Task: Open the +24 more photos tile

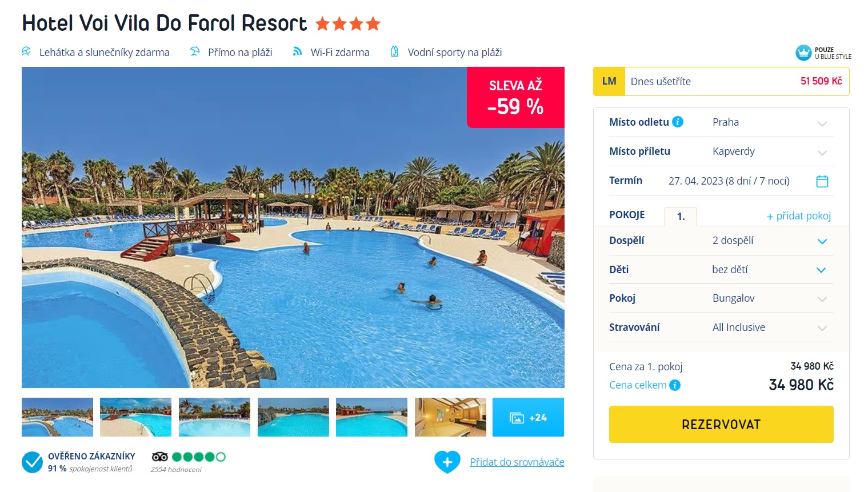Action: coord(528,417)
